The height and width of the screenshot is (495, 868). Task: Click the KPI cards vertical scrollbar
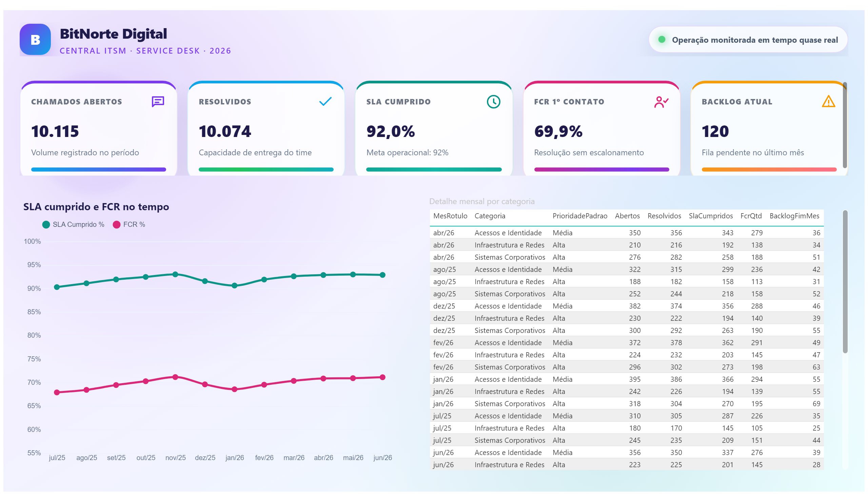[845, 125]
